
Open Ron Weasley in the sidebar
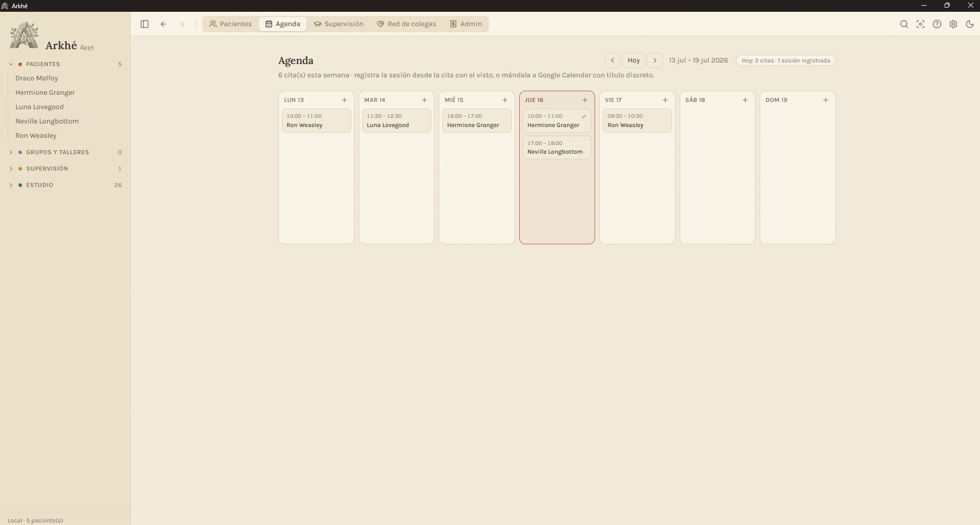tap(36, 136)
